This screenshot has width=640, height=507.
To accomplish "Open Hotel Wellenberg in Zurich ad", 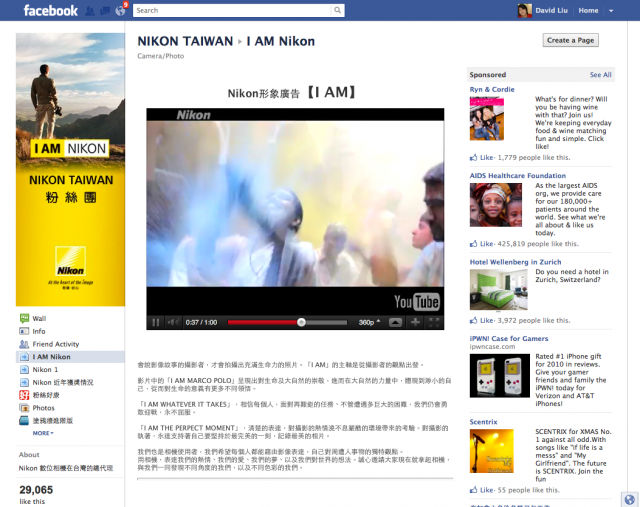I will (x=515, y=262).
